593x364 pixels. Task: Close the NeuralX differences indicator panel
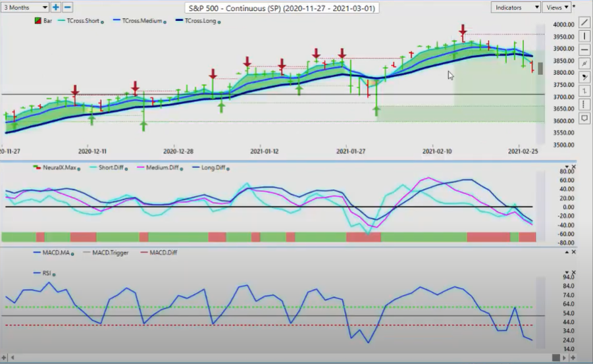click(x=574, y=167)
